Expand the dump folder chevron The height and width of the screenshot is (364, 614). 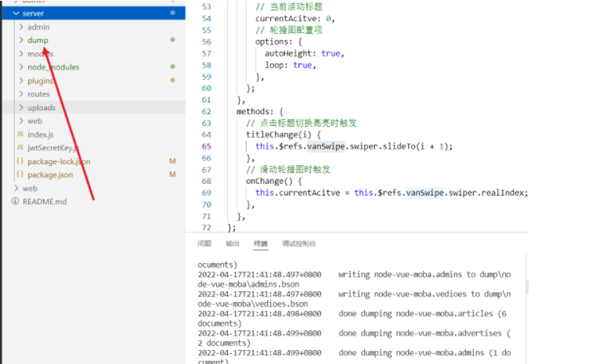(21, 40)
